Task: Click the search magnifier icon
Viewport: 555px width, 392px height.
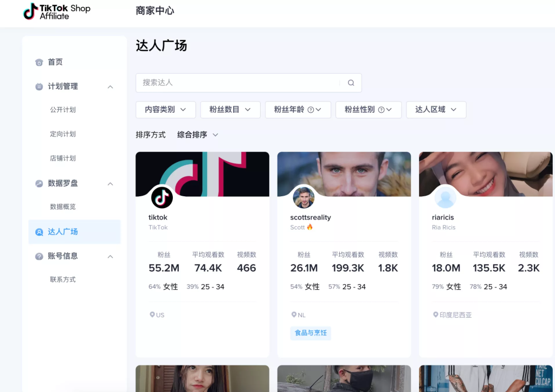Action: click(351, 82)
